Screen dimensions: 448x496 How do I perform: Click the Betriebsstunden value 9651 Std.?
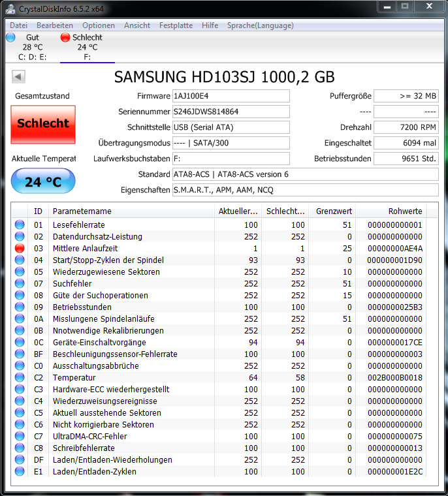[x=406, y=159]
